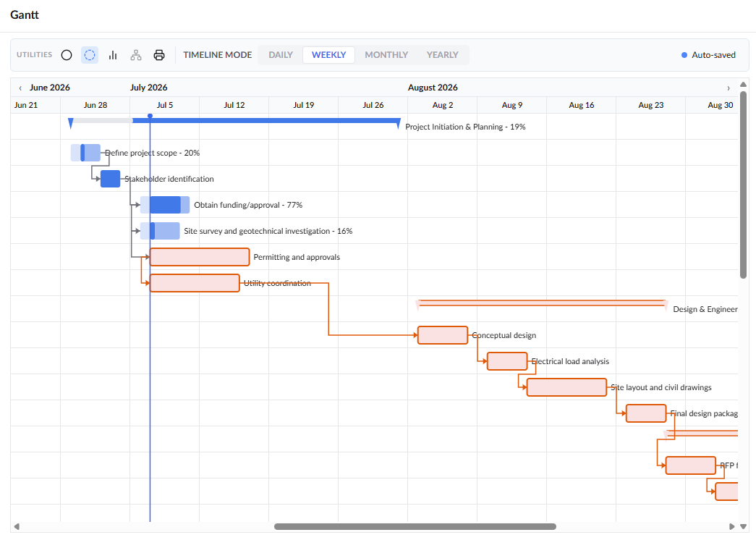Viewport: 756px width, 540px height.
Task: Select the Project Initiation & Planning summary bar
Action: coord(235,121)
